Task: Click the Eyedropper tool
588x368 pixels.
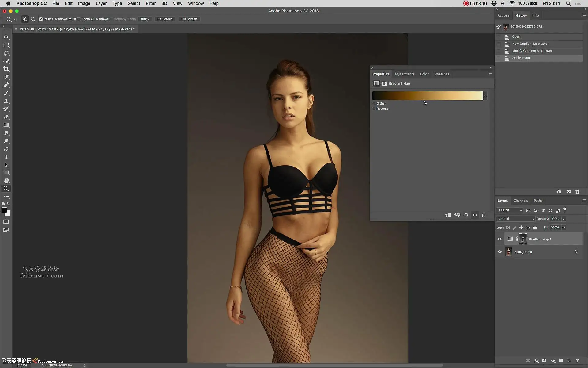Action: point(6,77)
